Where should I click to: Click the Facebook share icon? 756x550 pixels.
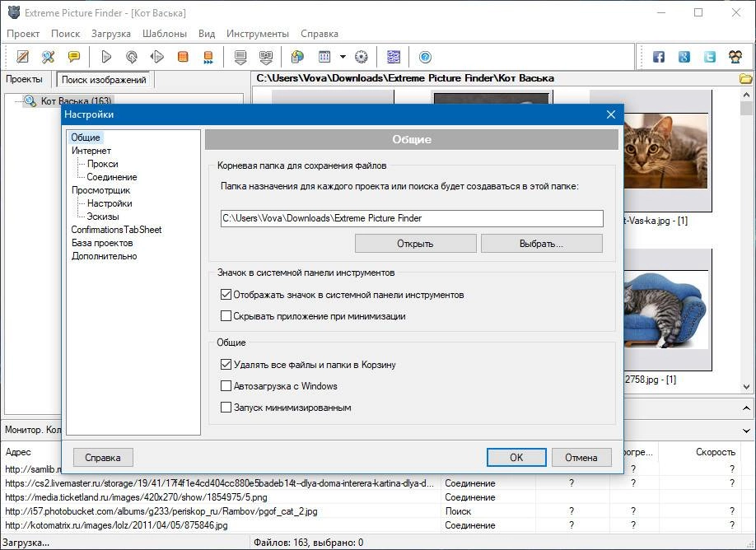[659, 57]
